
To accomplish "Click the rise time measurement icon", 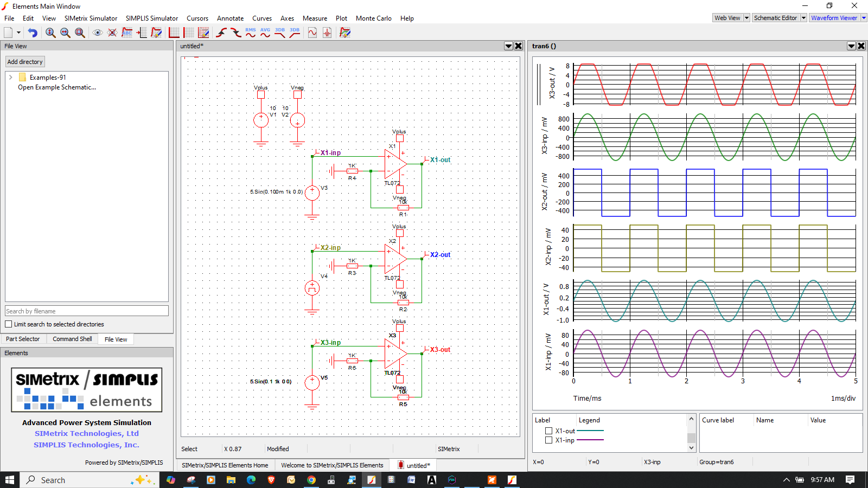I will coord(221,33).
